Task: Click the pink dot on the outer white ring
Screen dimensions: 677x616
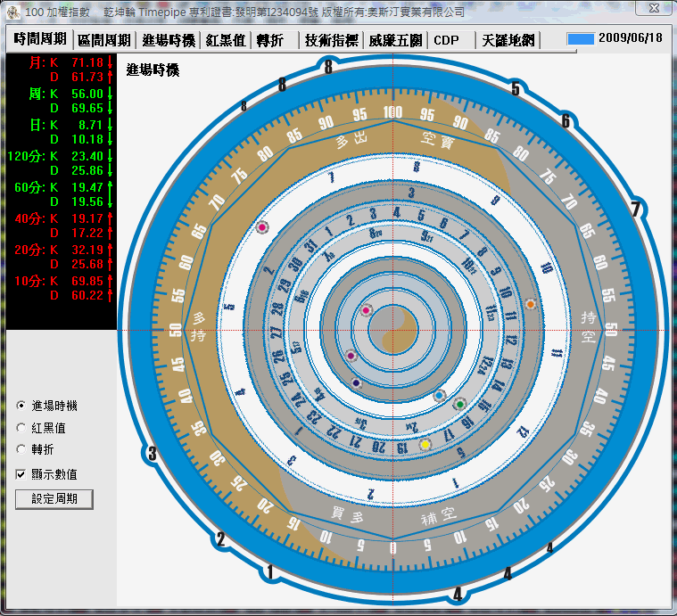Action: 262,227
